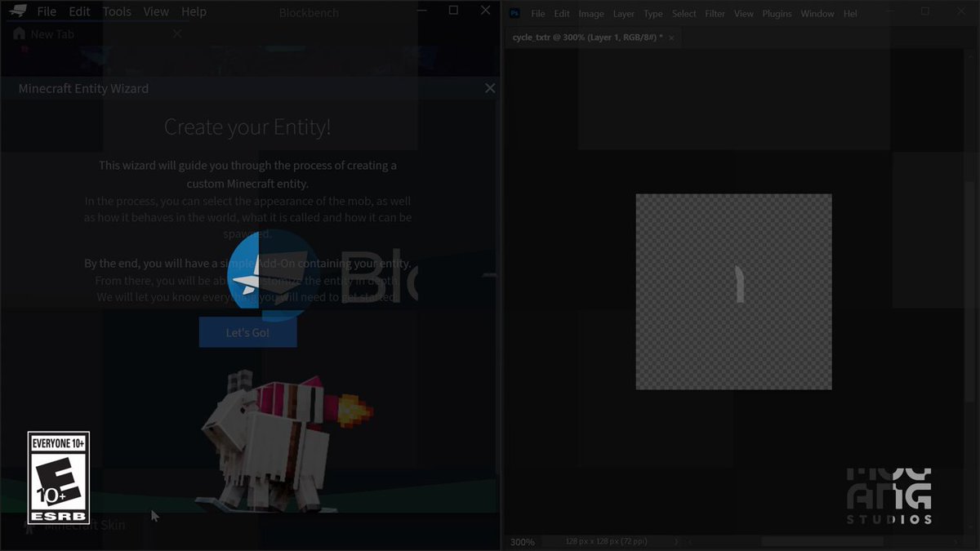Maximize the Blockbench window
The width and height of the screenshot is (980, 551).
point(453,11)
